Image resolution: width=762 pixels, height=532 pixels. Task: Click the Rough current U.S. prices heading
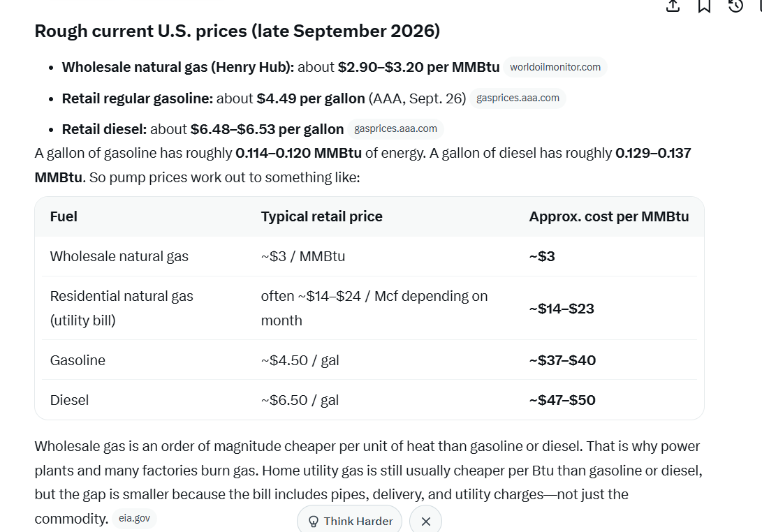(237, 31)
